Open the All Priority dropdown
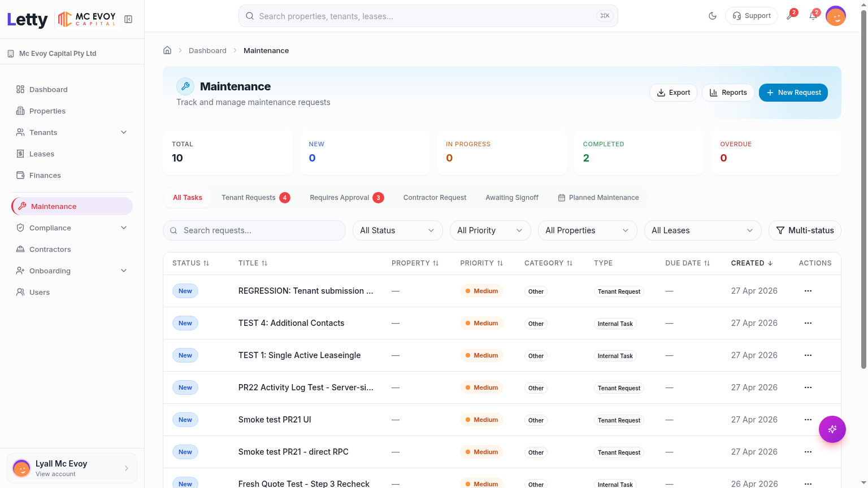868x488 pixels. [490, 230]
